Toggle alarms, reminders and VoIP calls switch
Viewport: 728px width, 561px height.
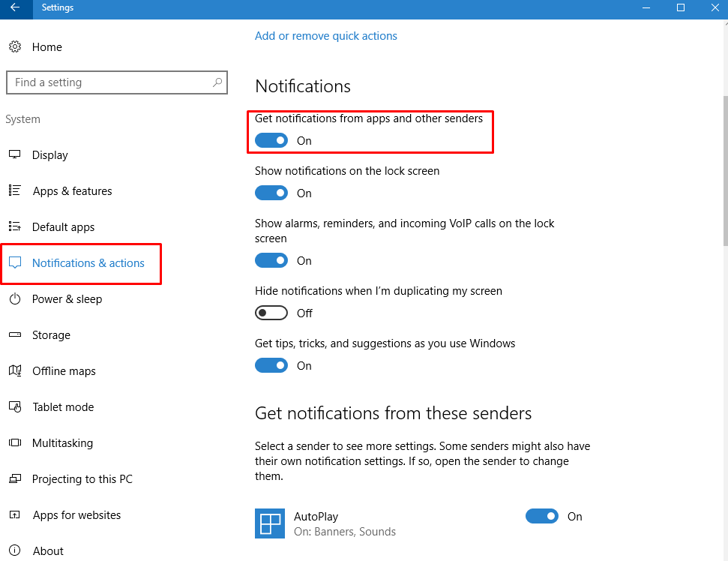(271, 260)
